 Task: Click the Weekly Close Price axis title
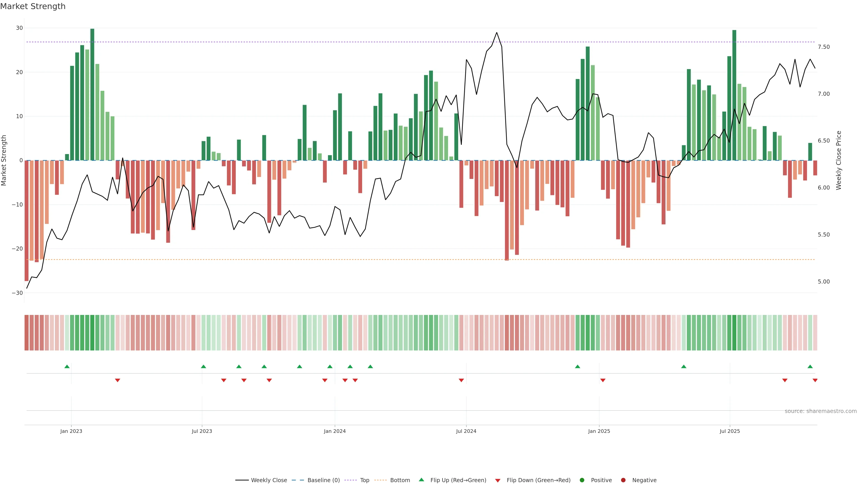(x=839, y=160)
